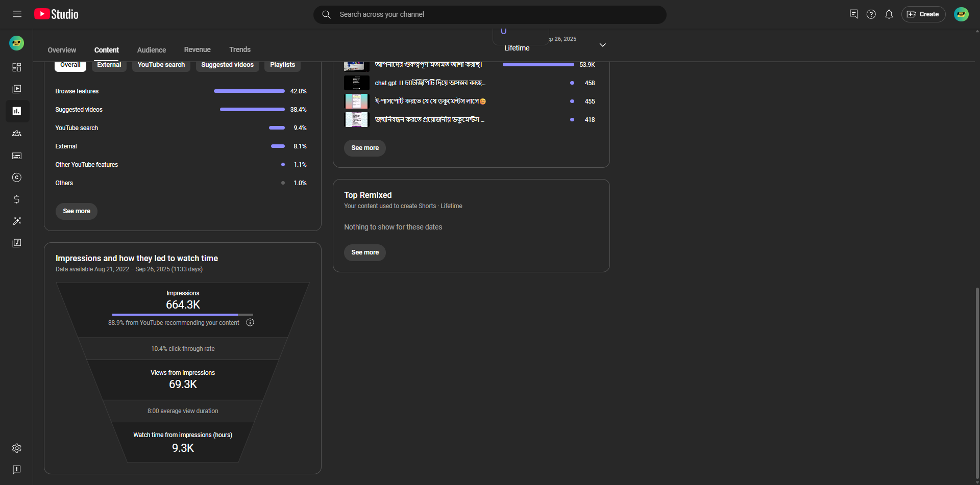980x485 pixels.
Task: Expand the Lifetime date range dropdown
Action: point(602,45)
